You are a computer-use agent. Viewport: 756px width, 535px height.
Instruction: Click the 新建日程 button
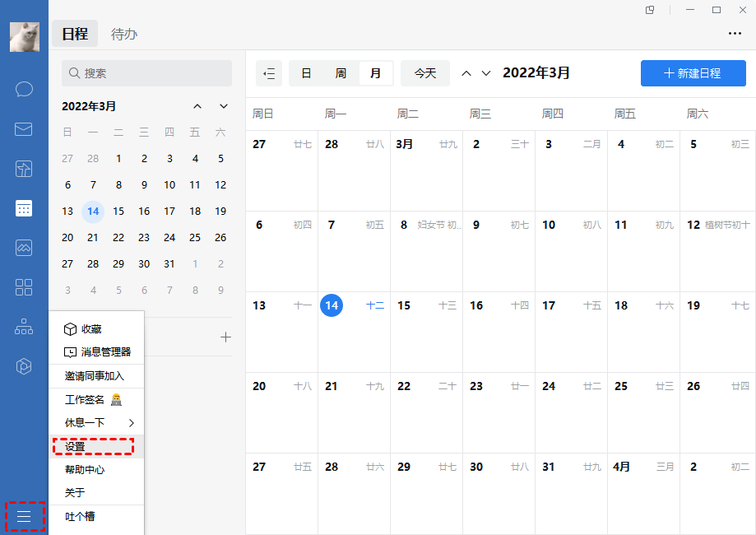pyautogui.click(x=693, y=73)
